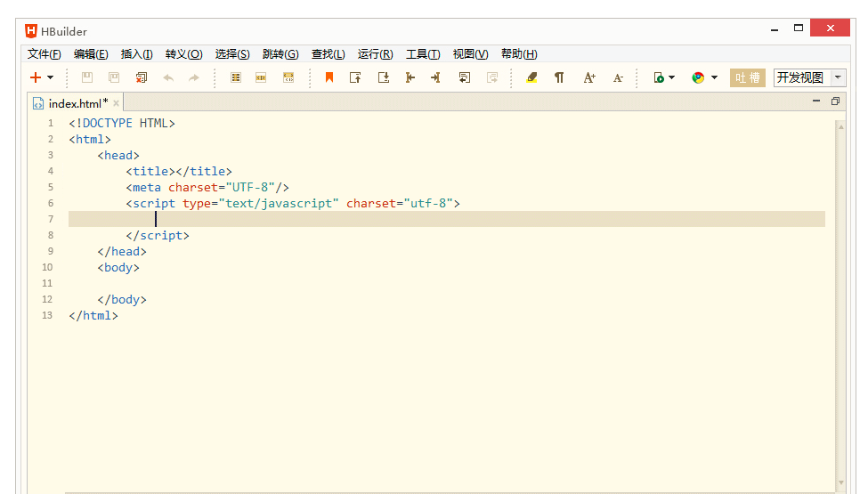Open the 帮助(H) menu

point(519,54)
